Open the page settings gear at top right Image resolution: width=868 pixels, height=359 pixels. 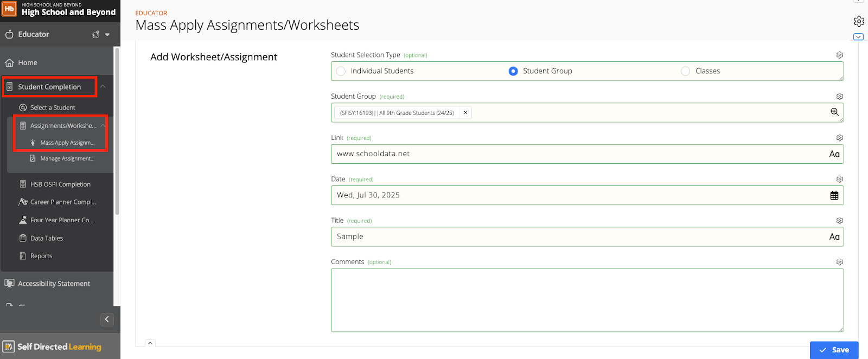point(859,21)
